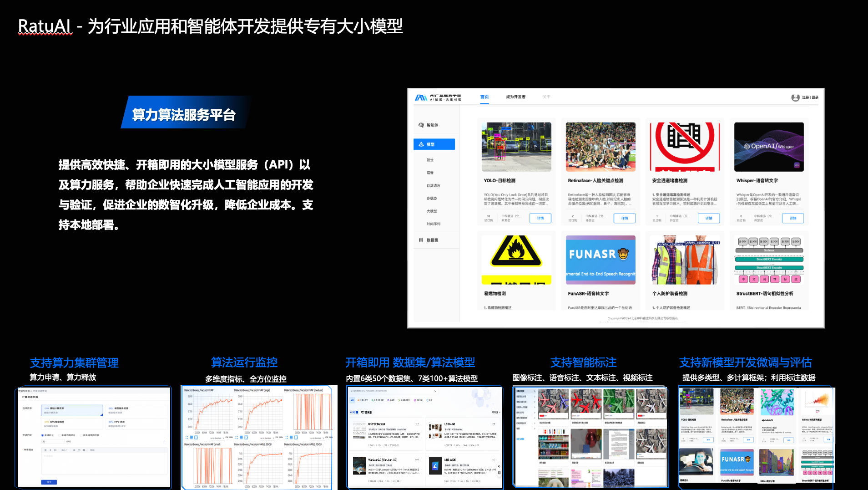Screen dimensions: 868x490
Task: Click the 个人防护装备检测 card title
Action: (x=670, y=294)
